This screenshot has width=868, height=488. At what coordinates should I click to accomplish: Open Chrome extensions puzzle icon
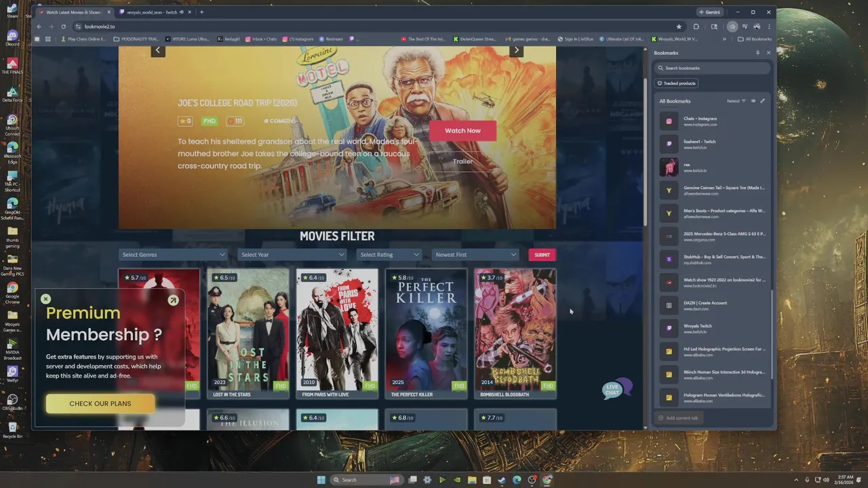coord(696,26)
